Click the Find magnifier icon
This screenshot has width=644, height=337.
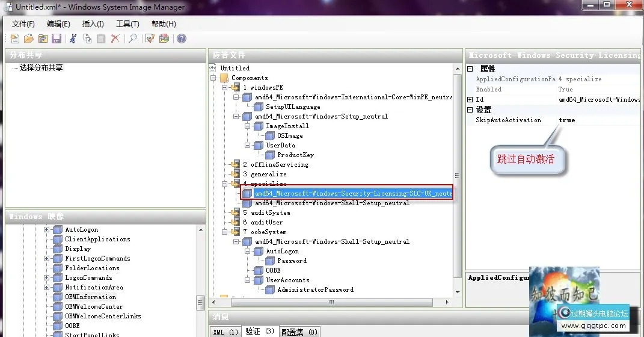[133, 39]
